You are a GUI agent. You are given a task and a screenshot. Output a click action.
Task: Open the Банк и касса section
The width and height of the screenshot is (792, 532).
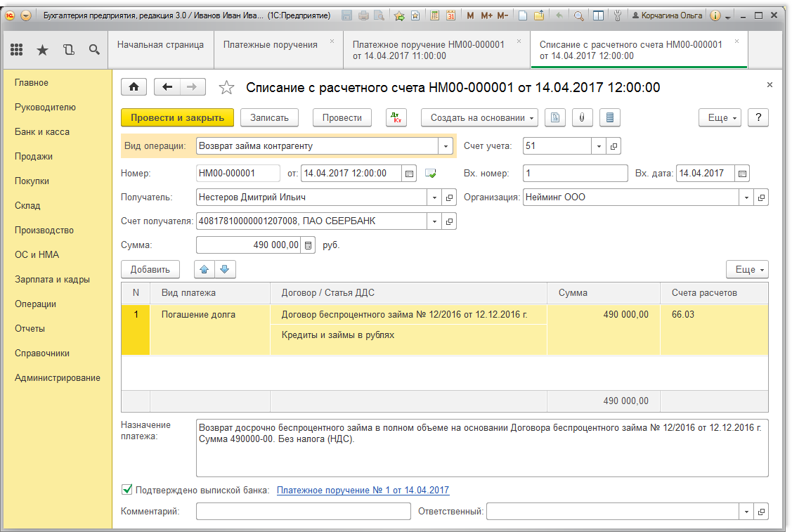[x=42, y=132]
